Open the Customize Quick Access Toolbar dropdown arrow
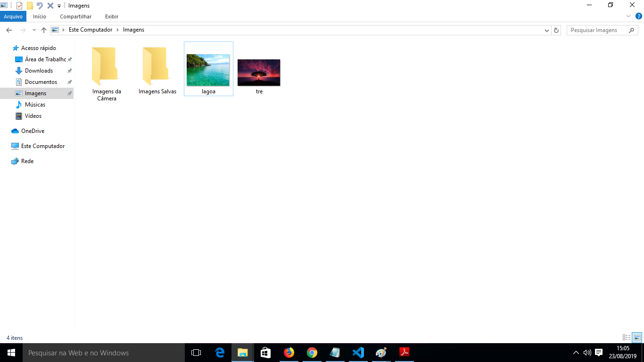 59,6
